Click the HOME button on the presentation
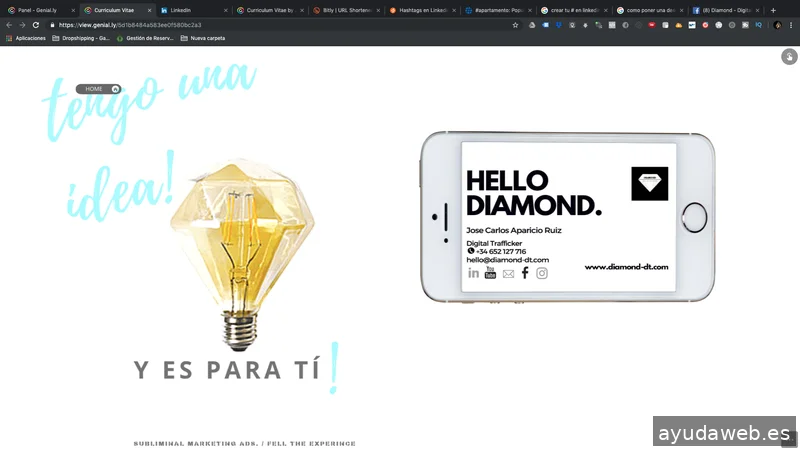 pyautogui.click(x=98, y=89)
